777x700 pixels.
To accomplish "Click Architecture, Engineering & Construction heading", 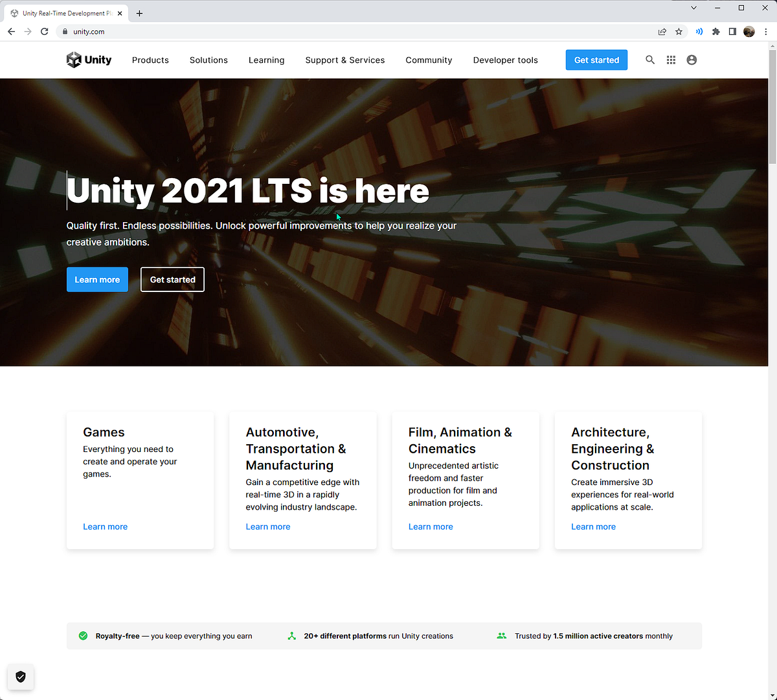I will click(x=613, y=449).
